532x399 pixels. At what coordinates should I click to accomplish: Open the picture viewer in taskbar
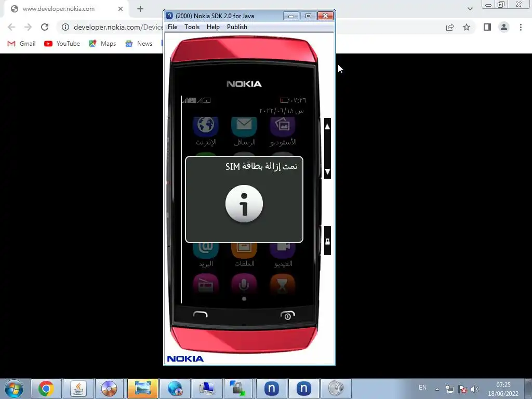142,389
